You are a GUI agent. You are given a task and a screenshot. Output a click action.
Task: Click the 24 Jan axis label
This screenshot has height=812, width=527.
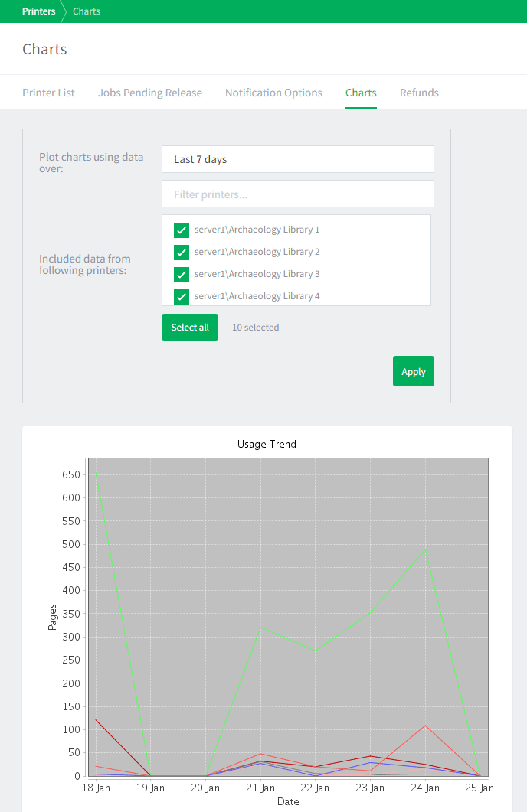click(425, 788)
